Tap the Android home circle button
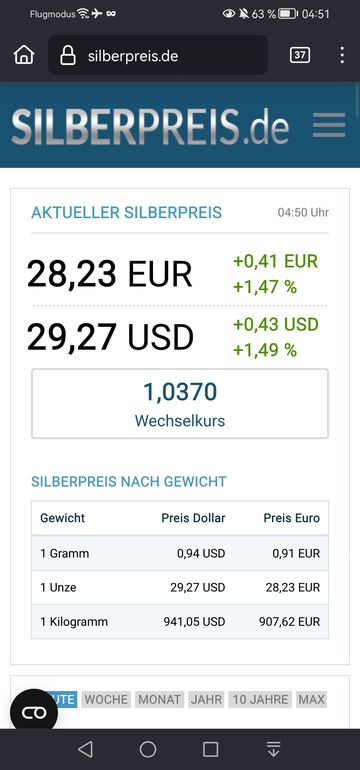This screenshot has width=360, height=770. pyautogui.click(x=148, y=749)
